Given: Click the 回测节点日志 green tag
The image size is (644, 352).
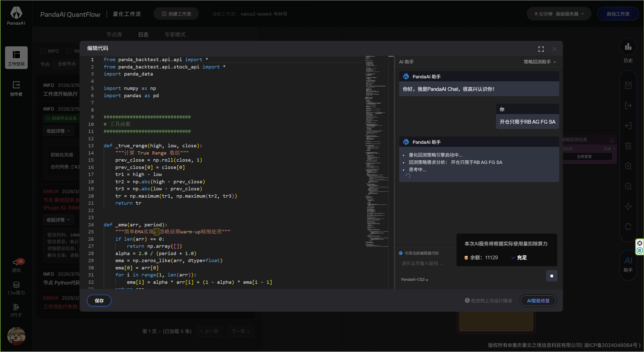Looking at the screenshot, I should [61, 118].
